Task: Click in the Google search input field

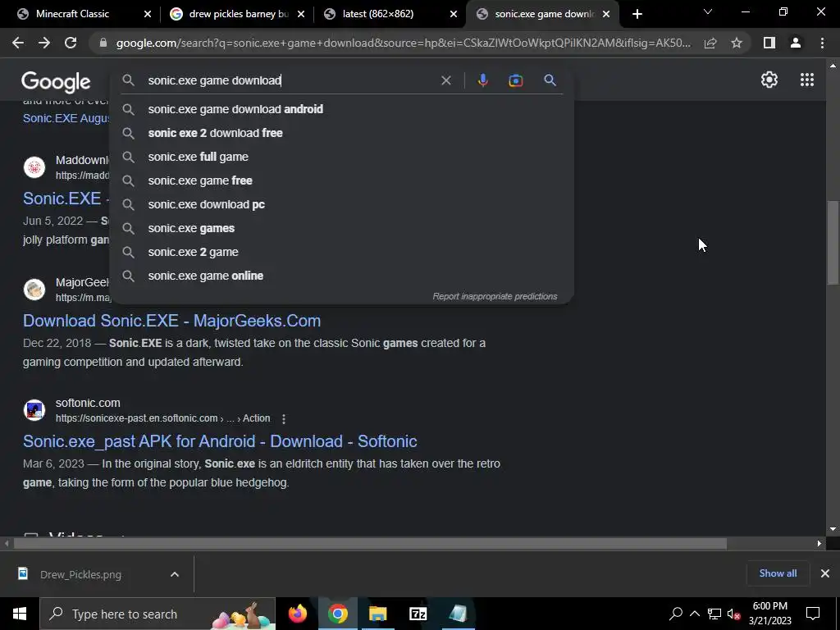Action: click(x=290, y=80)
